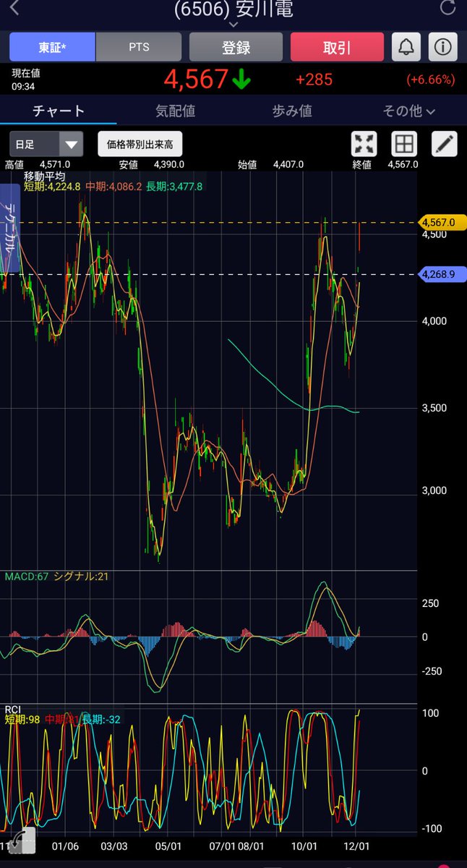Expand stock selector chevron under 安川電
Viewport: 467px width, 868px height.
pyautogui.click(x=233, y=24)
